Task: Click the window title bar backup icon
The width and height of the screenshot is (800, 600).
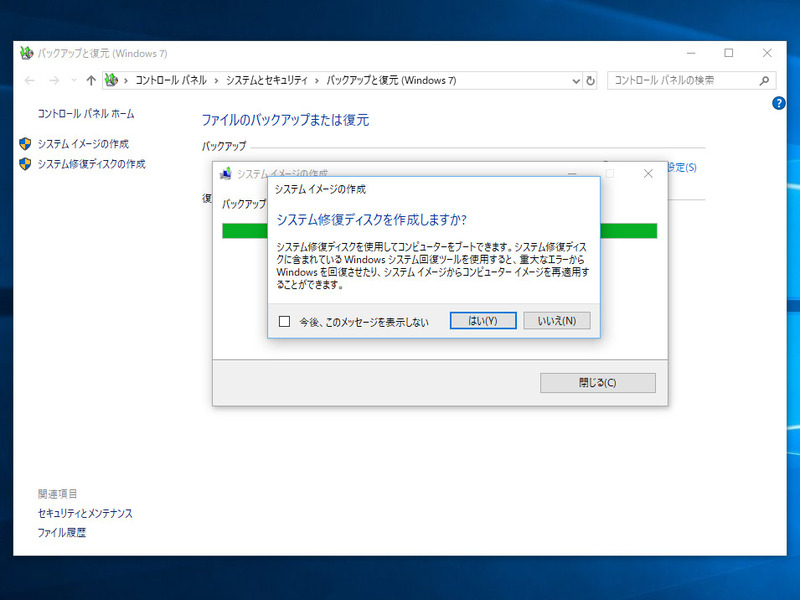Action: coord(27,53)
